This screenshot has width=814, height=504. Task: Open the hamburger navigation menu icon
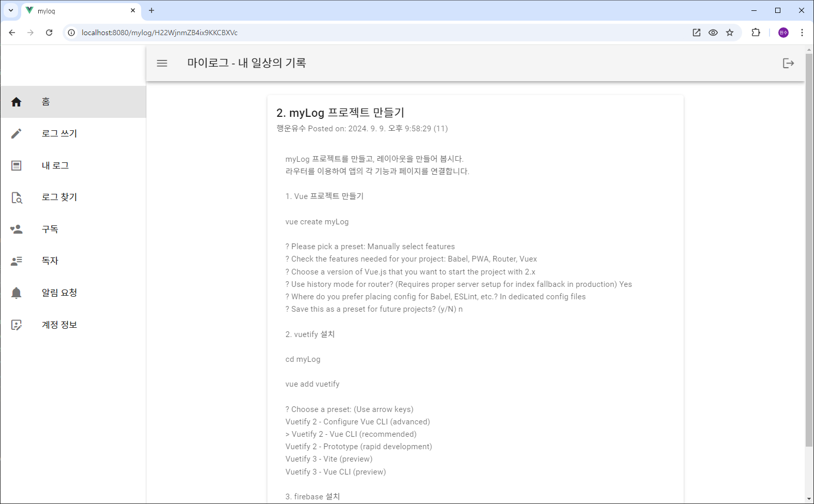(162, 63)
